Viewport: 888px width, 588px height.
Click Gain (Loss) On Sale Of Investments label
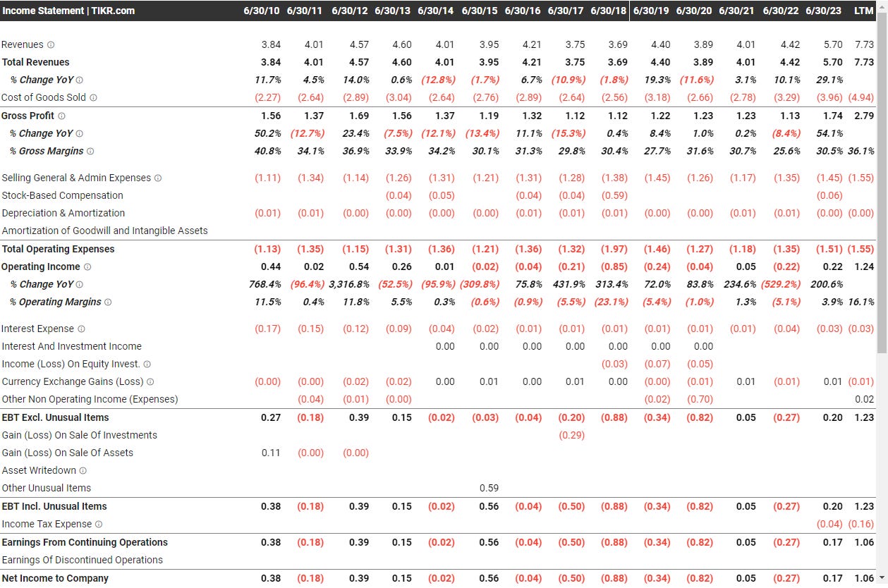(x=79, y=436)
